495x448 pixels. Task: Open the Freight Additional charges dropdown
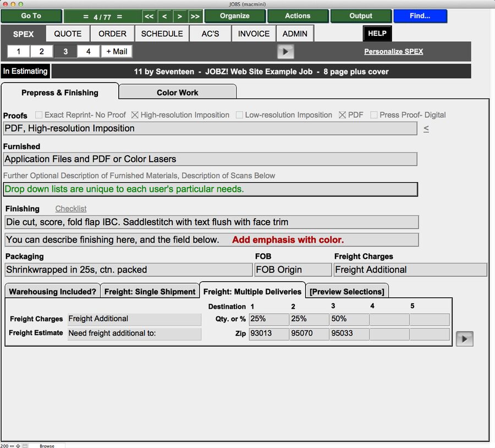[410, 269]
